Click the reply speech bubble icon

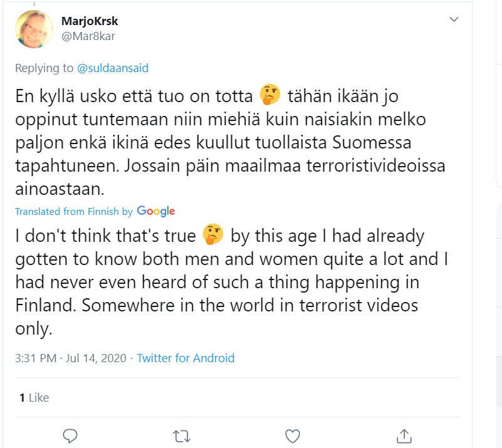tap(71, 435)
